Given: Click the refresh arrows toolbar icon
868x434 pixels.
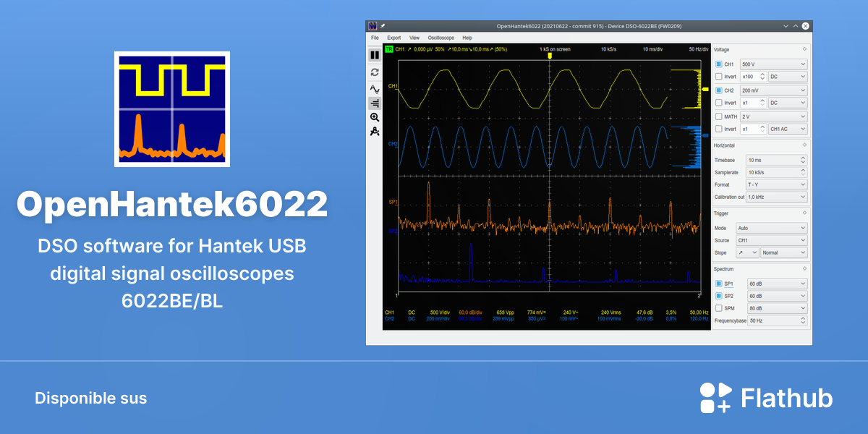Looking at the screenshot, I should tap(375, 72).
